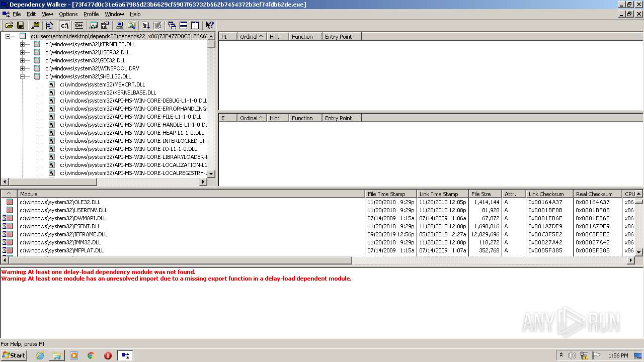Open Chrome from the taskbar
This screenshot has width=644, height=362.
[91, 355]
